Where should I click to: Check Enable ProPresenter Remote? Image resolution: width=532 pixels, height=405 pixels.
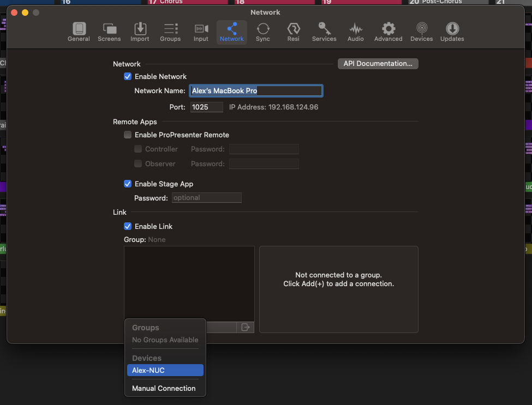click(128, 135)
